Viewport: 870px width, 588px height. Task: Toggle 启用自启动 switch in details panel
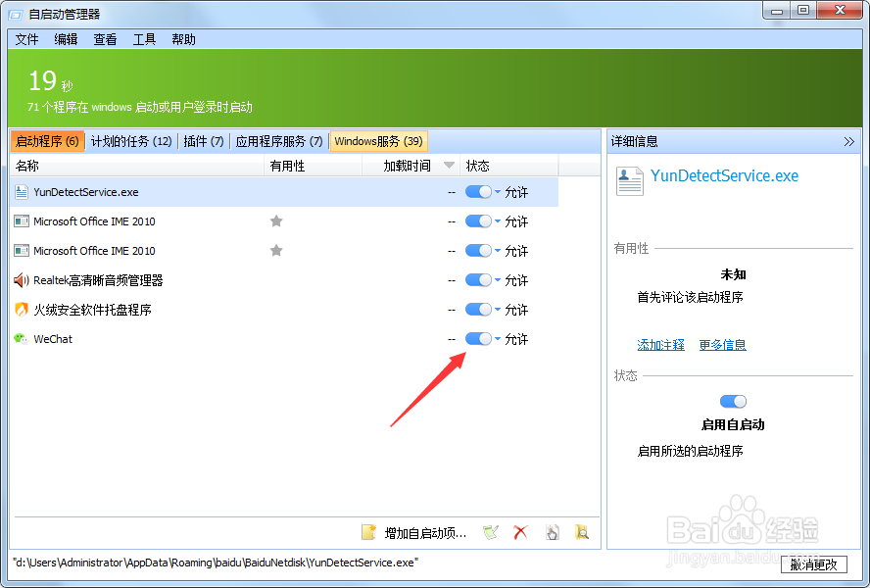(x=733, y=402)
